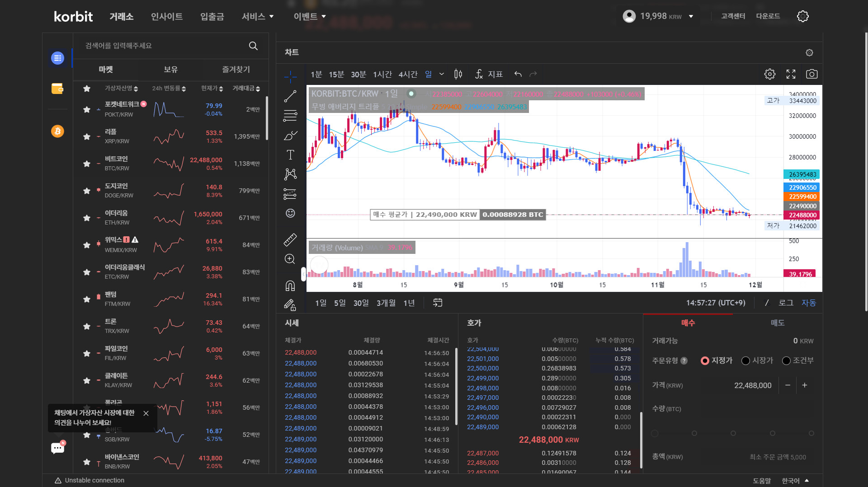Undo last chart action

click(x=518, y=74)
